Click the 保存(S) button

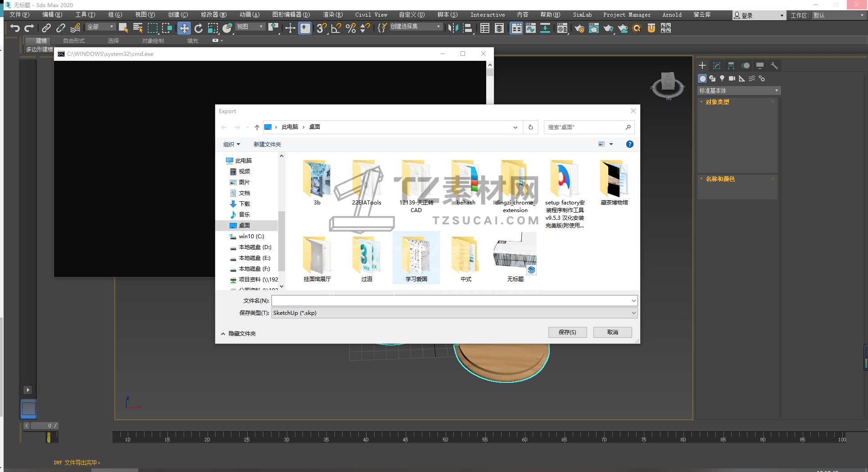[567, 332]
